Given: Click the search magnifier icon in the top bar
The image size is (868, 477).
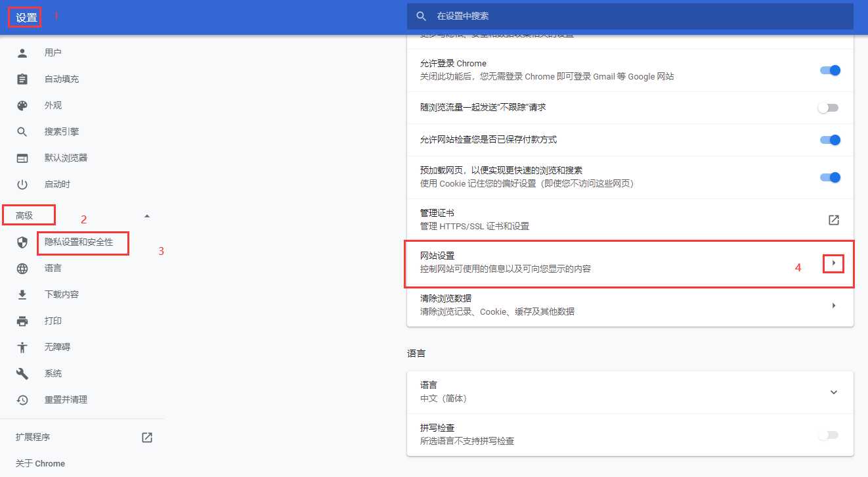Looking at the screenshot, I should [x=422, y=16].
